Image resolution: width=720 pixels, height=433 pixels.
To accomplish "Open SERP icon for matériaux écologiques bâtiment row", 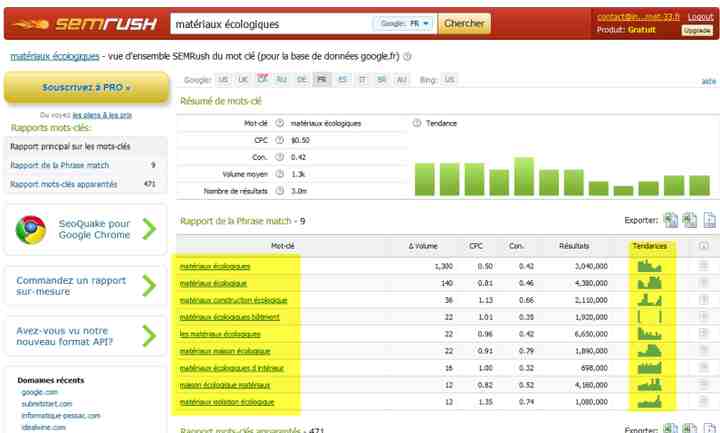I will tap(703, 316).
